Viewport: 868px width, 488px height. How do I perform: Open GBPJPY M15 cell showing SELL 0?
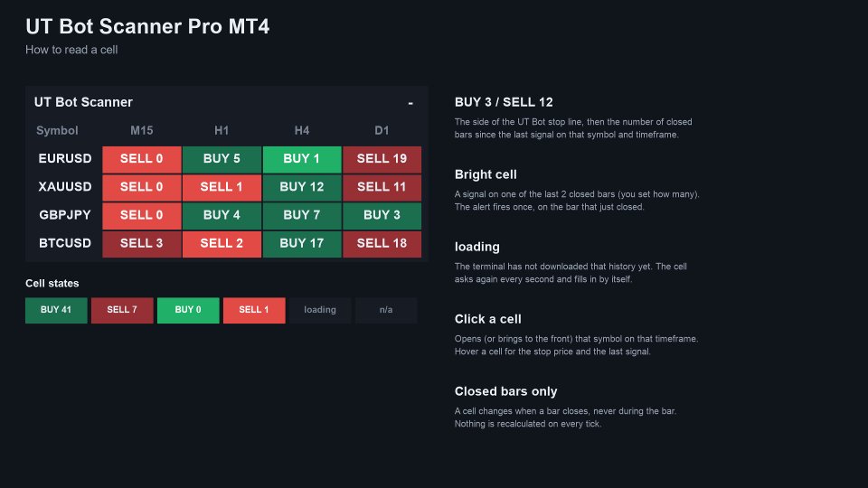tap(142, 215)
